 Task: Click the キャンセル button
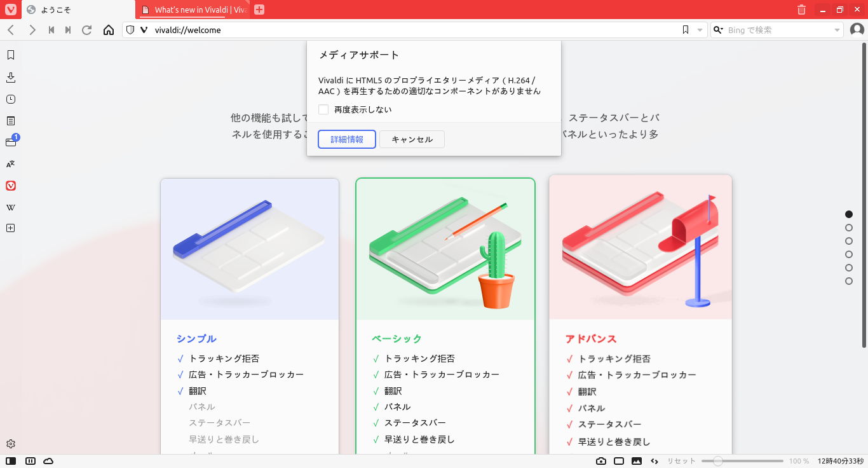pyautogui.click(x=412, y=139)
